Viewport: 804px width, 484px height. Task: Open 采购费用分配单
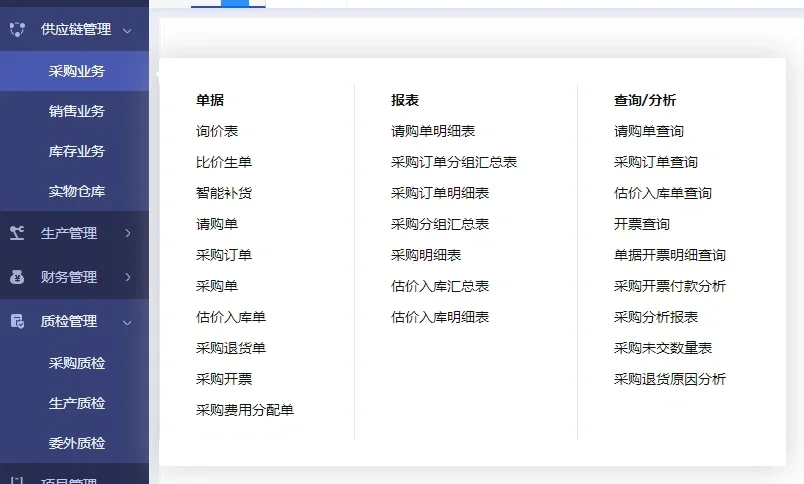(x=245, y=410)
